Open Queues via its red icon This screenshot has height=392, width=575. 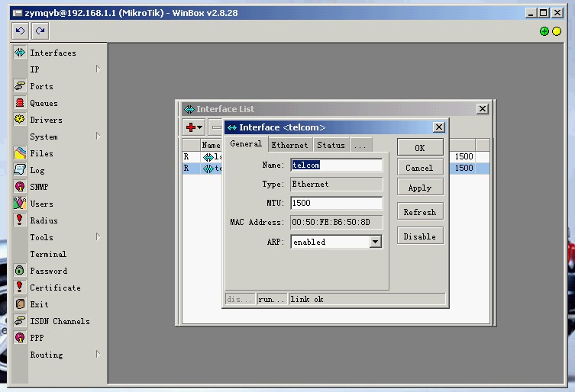(20, 103)
